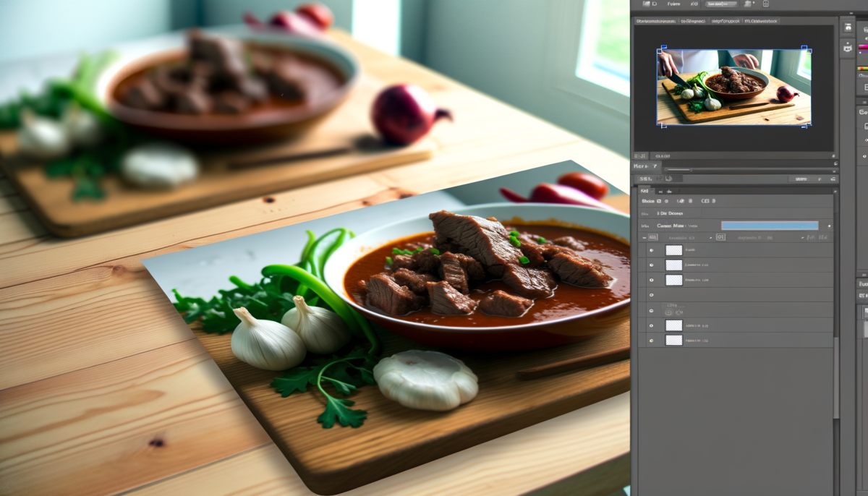Click the boxed icon left of the layer filter row
This screenshot has width=868, height=496.
coord(652,236)
